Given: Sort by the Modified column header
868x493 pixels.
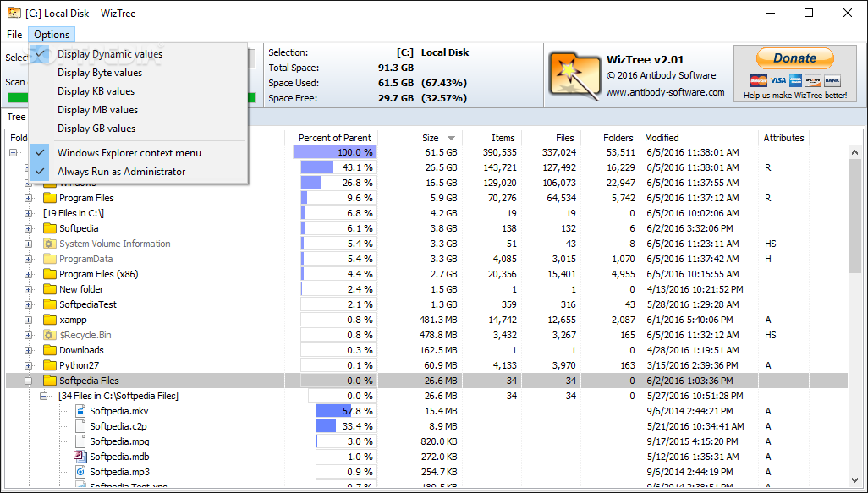Looking at the screenshot, I should coord(699,138).
